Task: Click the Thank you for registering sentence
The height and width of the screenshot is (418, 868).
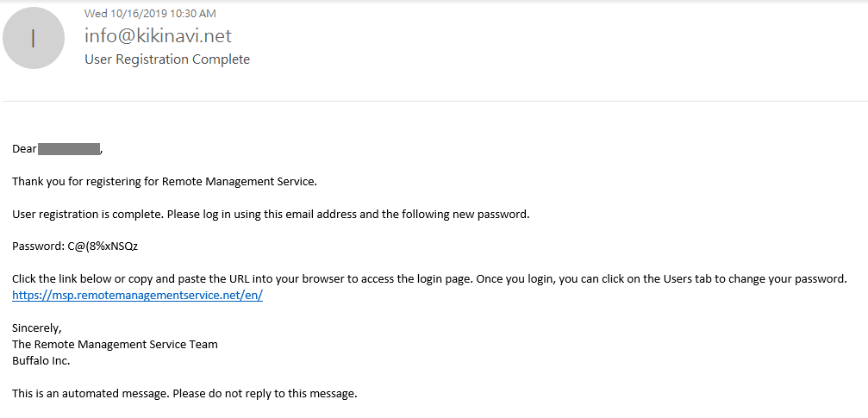Action: point(165,181)
